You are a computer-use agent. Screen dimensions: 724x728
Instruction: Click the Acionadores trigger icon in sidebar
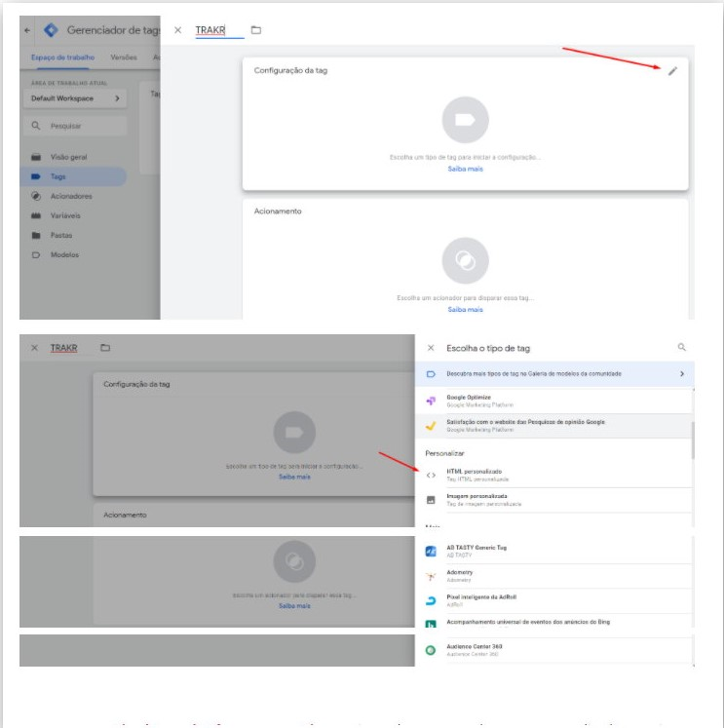click(36, 196)
